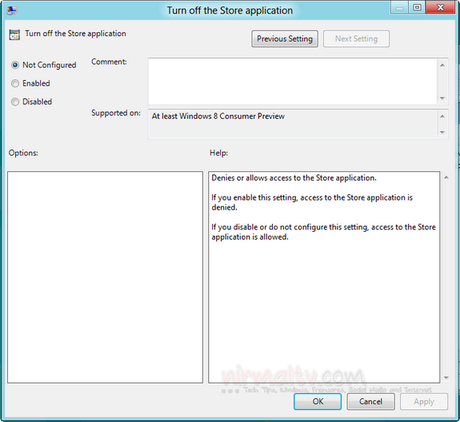The image size is (460, 422).
Task: Choose the Disabled radio option
Action: point(15,102)
